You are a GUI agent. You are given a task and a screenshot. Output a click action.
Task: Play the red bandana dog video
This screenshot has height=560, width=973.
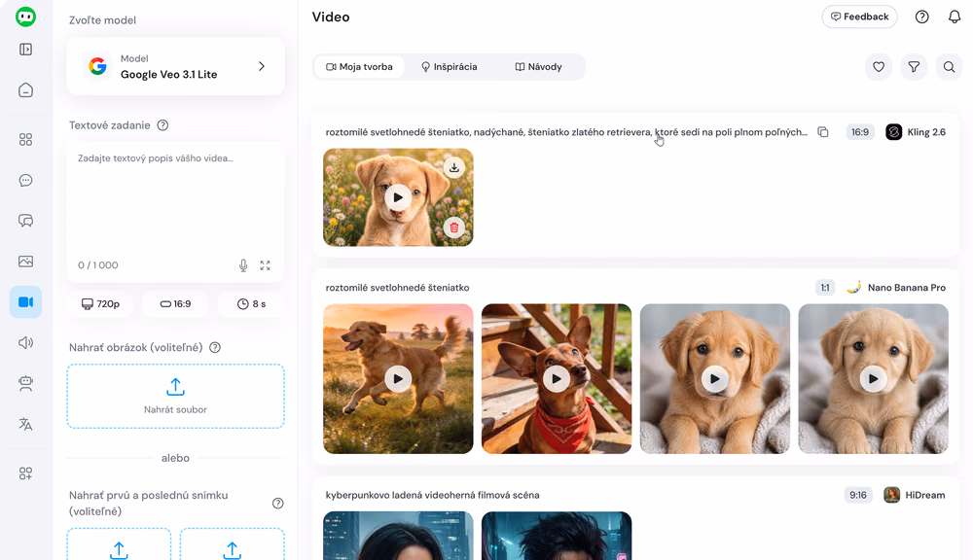tap(557, 379)
